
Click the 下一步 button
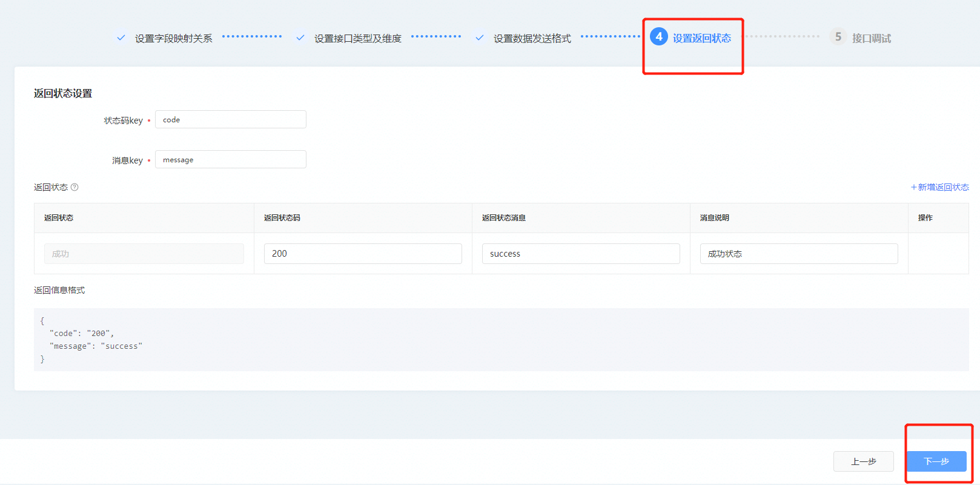pos(936,461)
